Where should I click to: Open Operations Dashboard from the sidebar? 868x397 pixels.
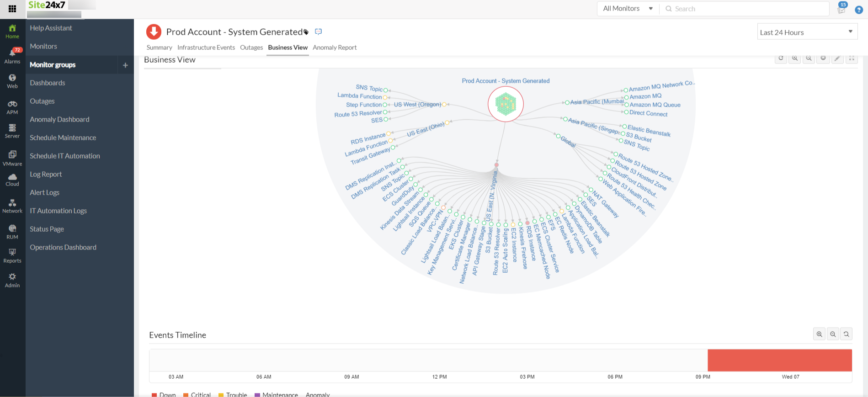[63, 247]
